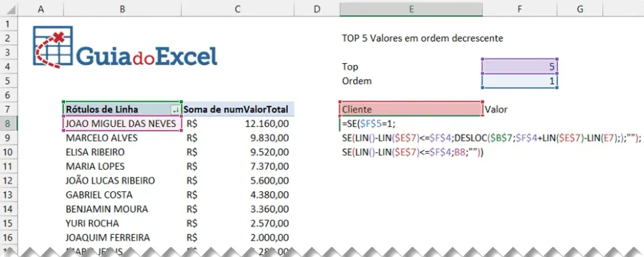Select column E header

point(411,9)
